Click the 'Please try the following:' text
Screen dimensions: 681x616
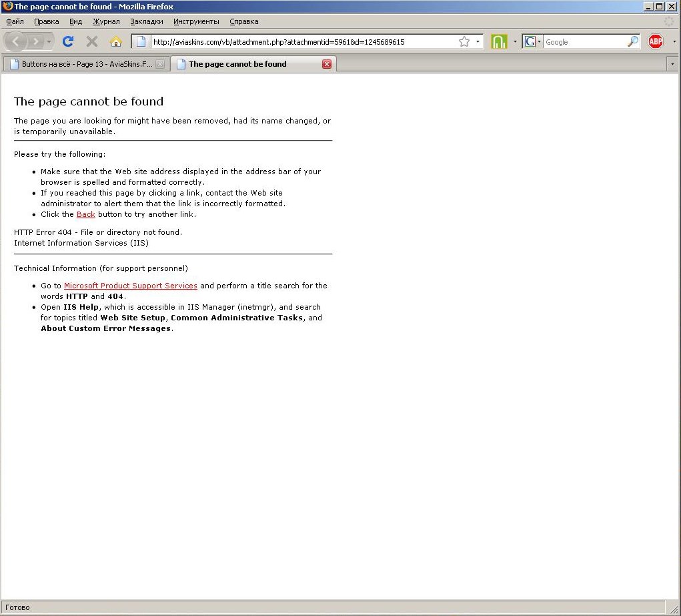click(59, 154)
